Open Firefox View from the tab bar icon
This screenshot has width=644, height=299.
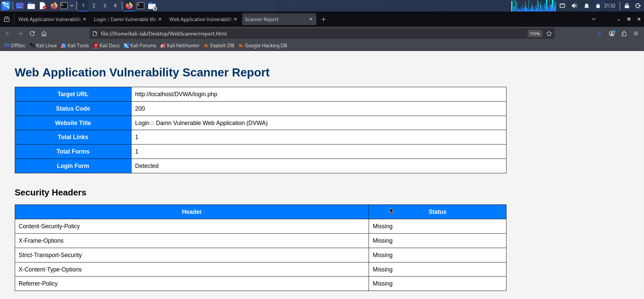[x=7, y=19]
